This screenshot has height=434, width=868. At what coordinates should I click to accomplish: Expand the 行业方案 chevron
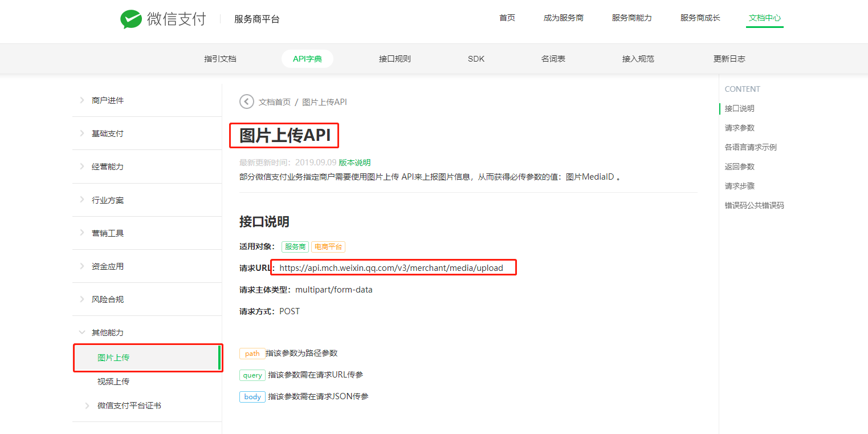pos(81,200)
